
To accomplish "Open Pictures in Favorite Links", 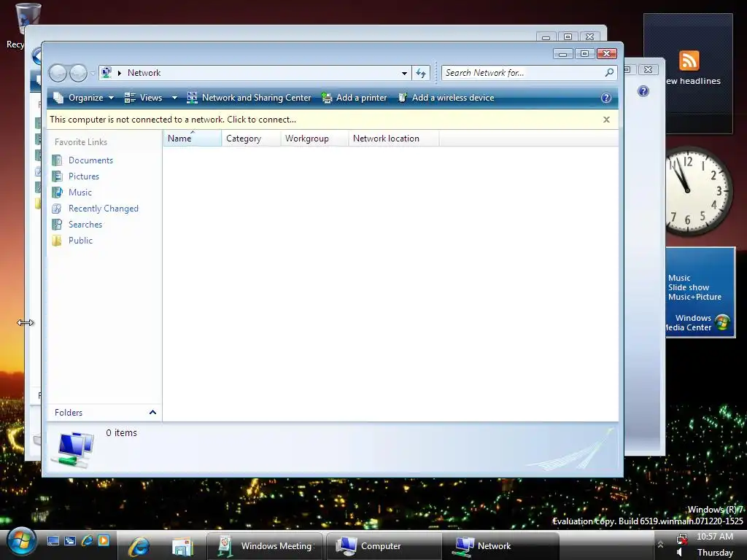I will (x=84, y=176).
